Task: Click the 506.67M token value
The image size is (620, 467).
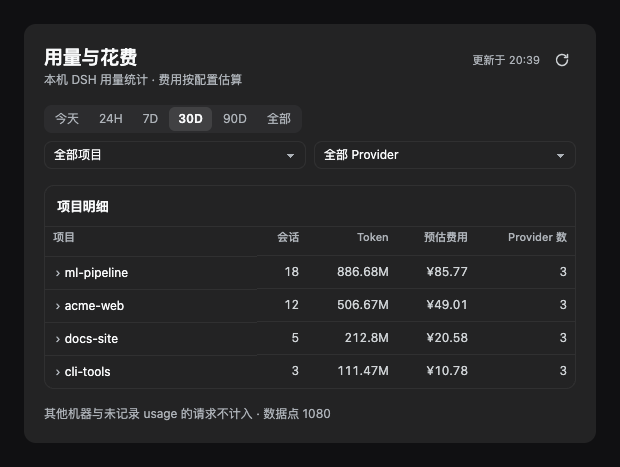Action: [x=363, y=305]
